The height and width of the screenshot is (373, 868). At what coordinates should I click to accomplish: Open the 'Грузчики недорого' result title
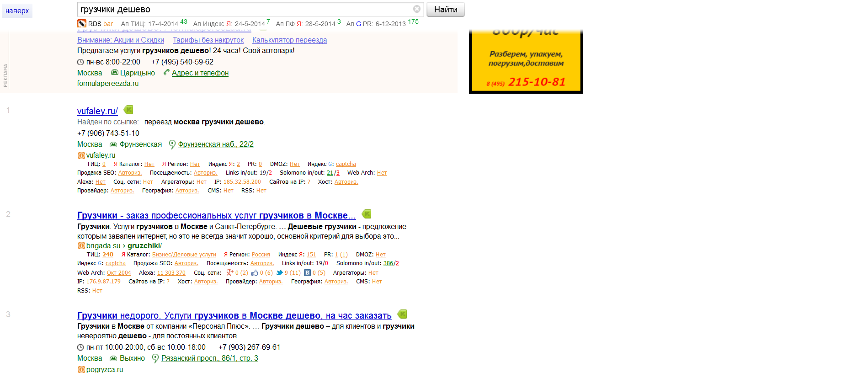[234, 315]
